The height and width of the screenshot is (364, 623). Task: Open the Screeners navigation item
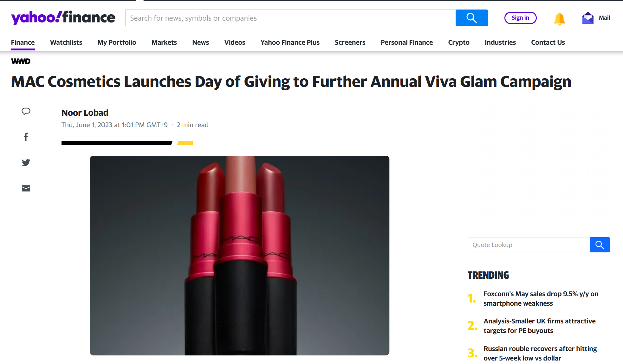point(350,42)
